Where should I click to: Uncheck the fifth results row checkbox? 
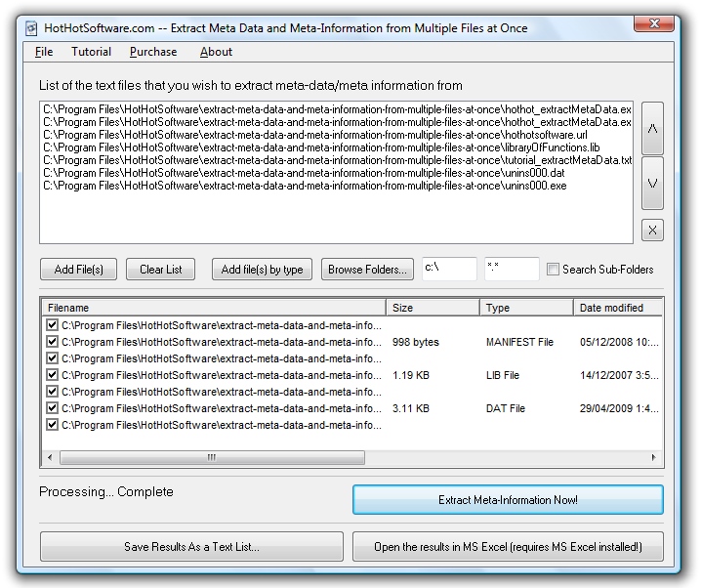pos(53,392)
